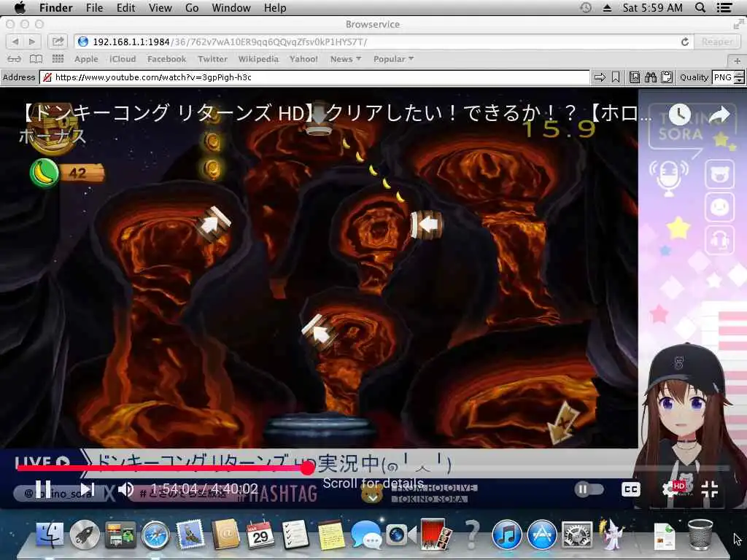Image resolution: width=747 pixels, height=560 pixels.
Task: Open Twitter bookmark link
Action: [212, 59]
